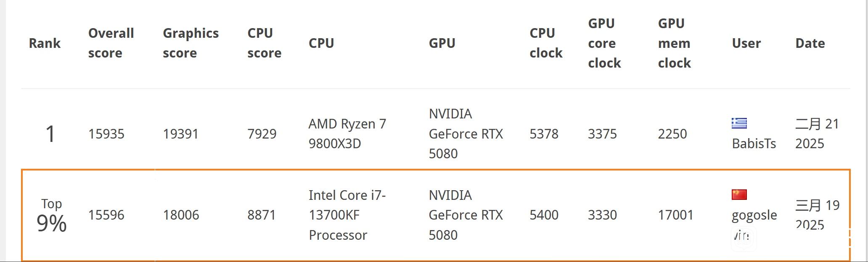Sort by Overall score column header

pyautogui.click(x=111, y=43)
